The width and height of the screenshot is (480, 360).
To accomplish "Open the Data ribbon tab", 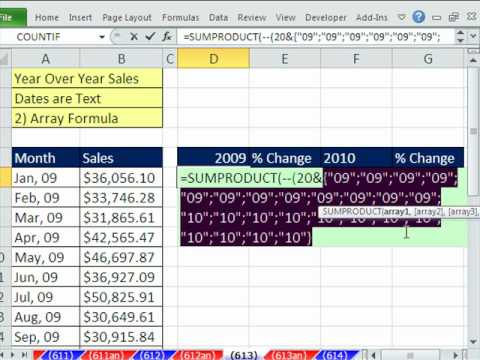I will 218,18.
